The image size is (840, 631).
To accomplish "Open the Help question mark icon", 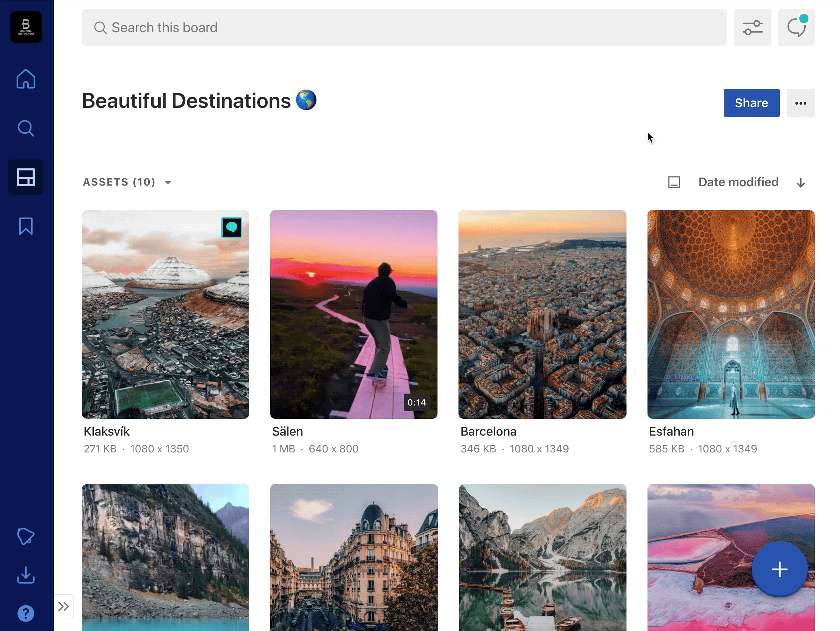I will pyautogui.click(x=26, y=613).
